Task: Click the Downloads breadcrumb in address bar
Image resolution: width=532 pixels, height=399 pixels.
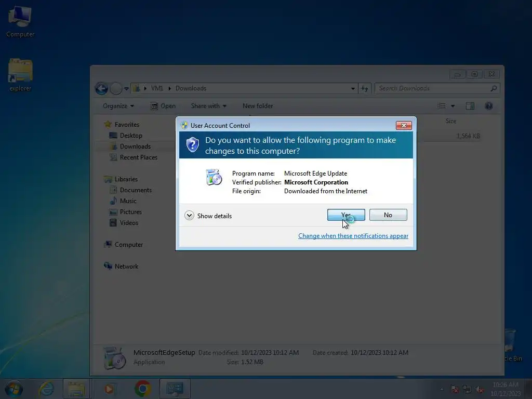Action: pyautogui.click(x=191, y=88)
